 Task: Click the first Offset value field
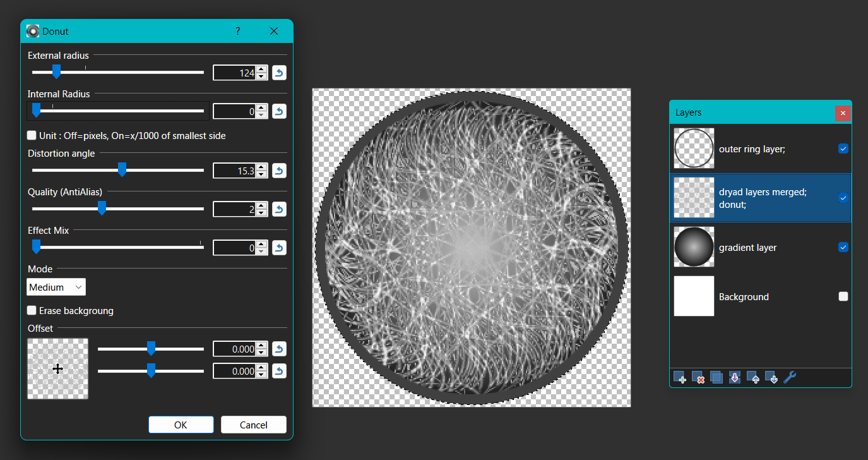click(235, 349)
